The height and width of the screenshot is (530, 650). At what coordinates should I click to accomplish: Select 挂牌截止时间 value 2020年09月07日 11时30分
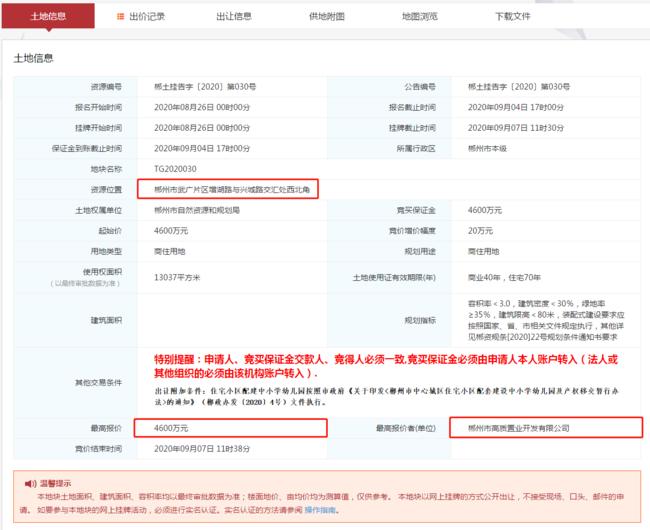(516, 128)
